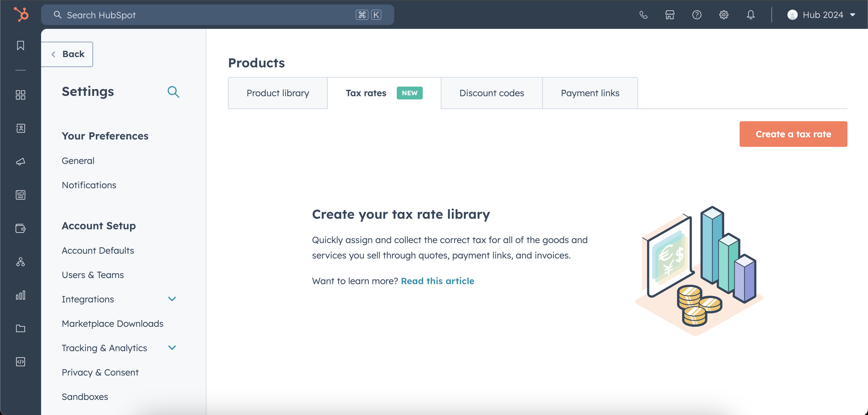The image size is (868, 415).
Task: Open the Help question mark icon
Action: click(697, 15)
